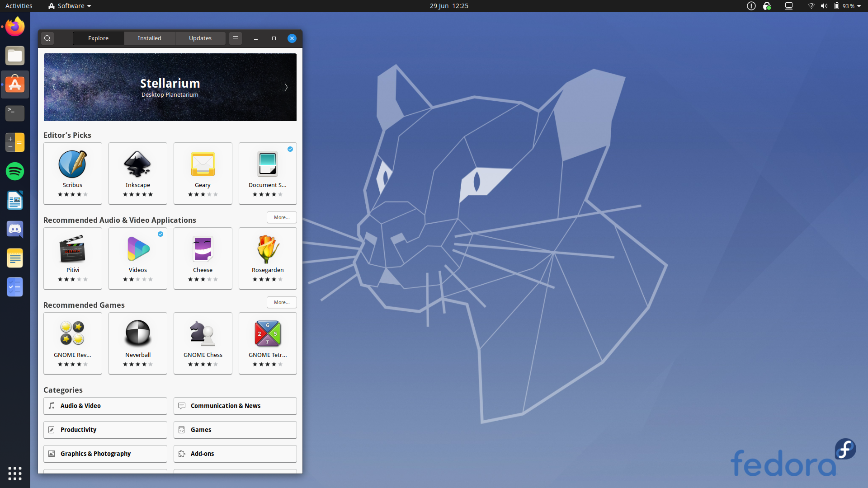This screenshot has width=868, height=488.
Task: Click More for Audio & Video applications
Action: pyautogui.click(x=281, y=217)
